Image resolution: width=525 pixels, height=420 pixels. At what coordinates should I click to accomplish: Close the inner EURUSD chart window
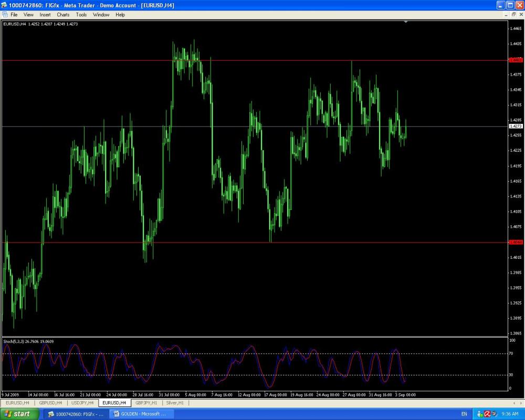coord(521,14)
